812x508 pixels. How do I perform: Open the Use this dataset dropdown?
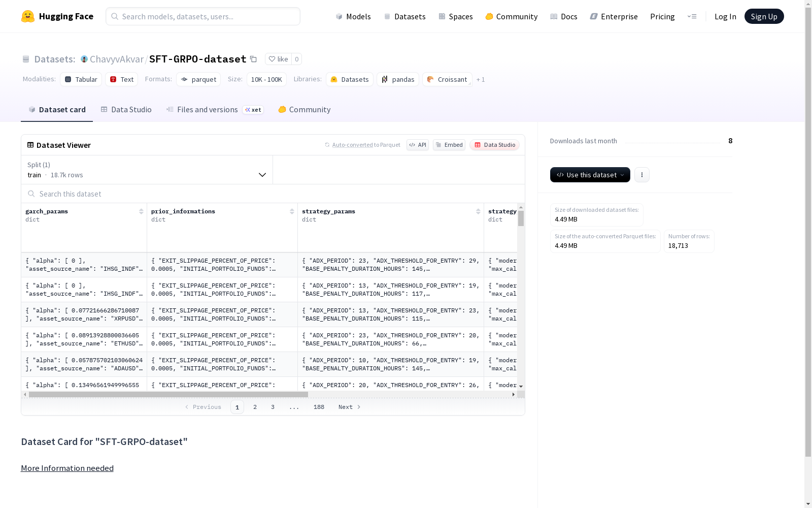[590, 175]
